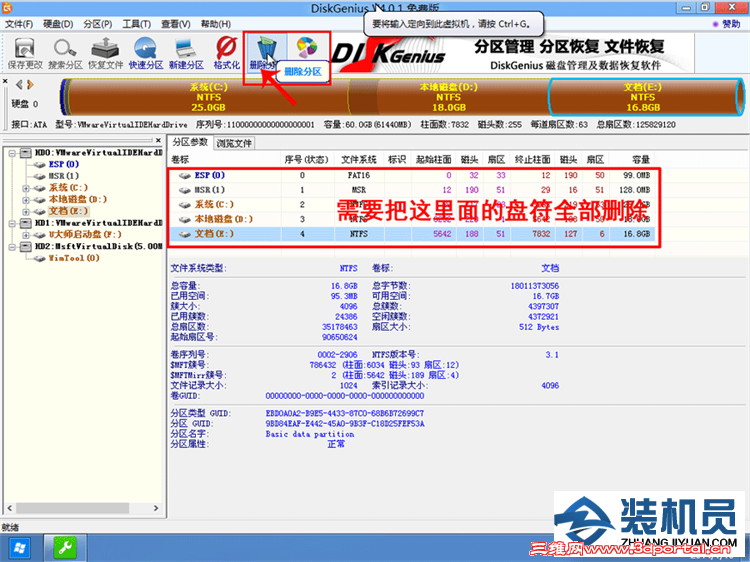Click the green wrench taskbar app icon

point(65,548)
